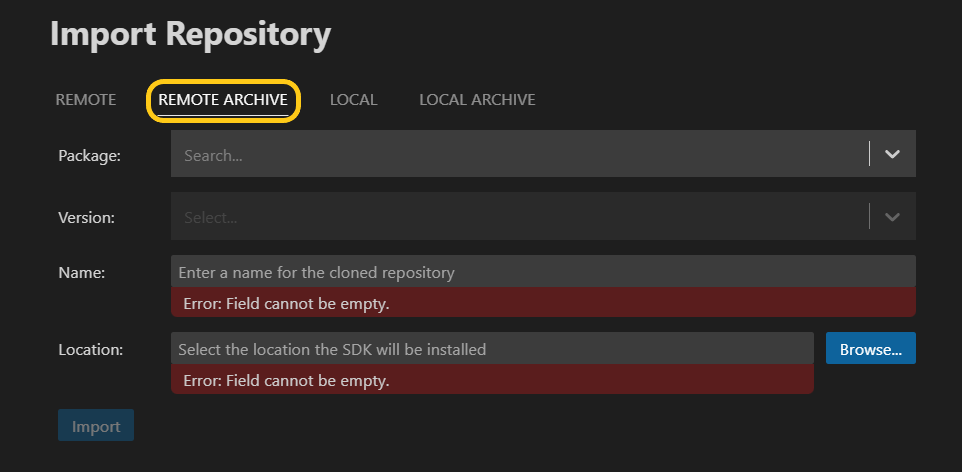This screenshot has width=962, height=472.
Task: Click the cloned repository name field
Action: (542, 272)
